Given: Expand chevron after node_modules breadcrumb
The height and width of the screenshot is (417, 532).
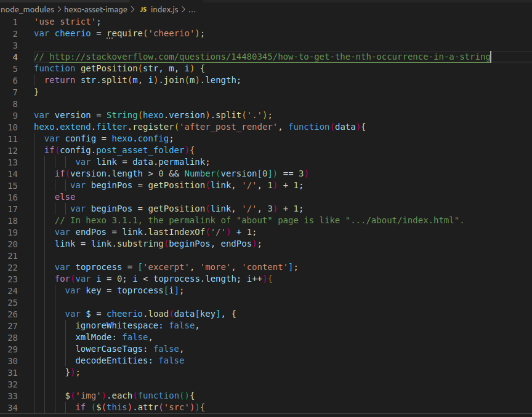Looking at the screenshot, I should tap(59, 9).
